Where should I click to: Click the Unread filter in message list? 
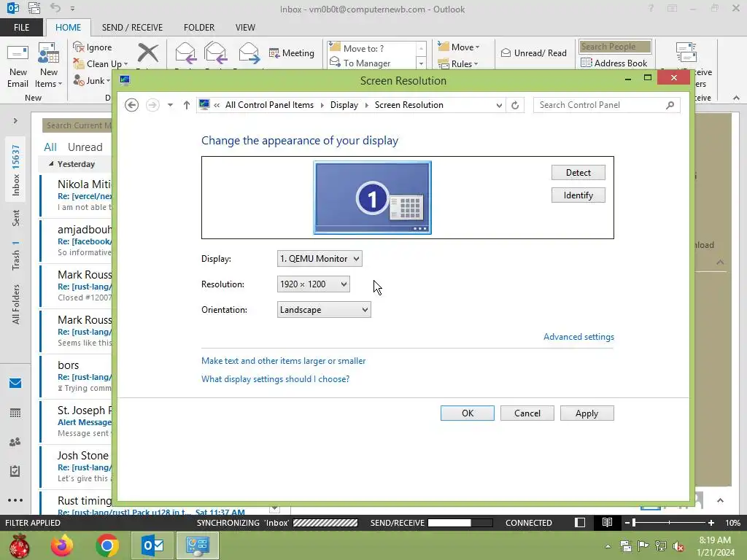(x=85, y=147)
